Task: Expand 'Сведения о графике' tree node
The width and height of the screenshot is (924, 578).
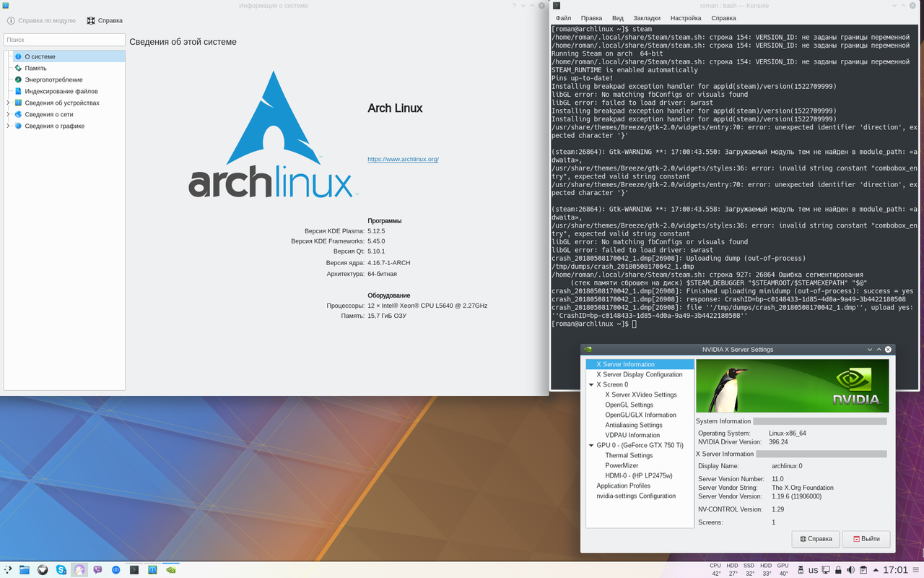Action: (8, 126)
